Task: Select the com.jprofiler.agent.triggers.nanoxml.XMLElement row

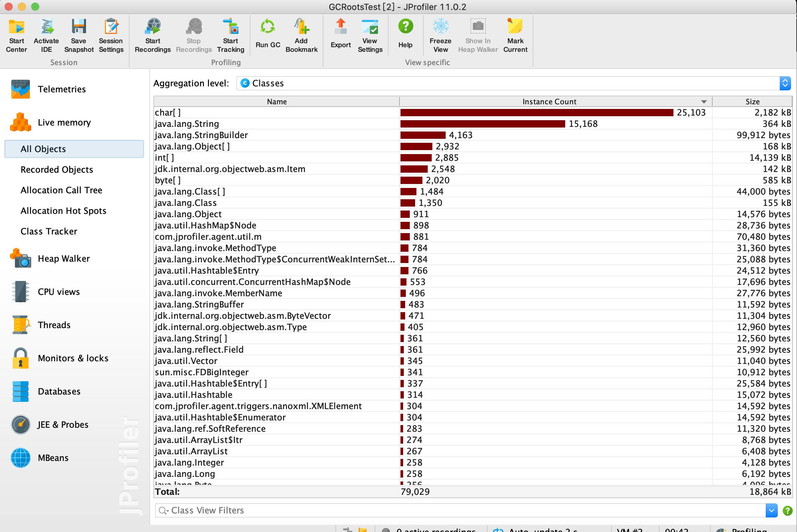Action: coord(473,406)
